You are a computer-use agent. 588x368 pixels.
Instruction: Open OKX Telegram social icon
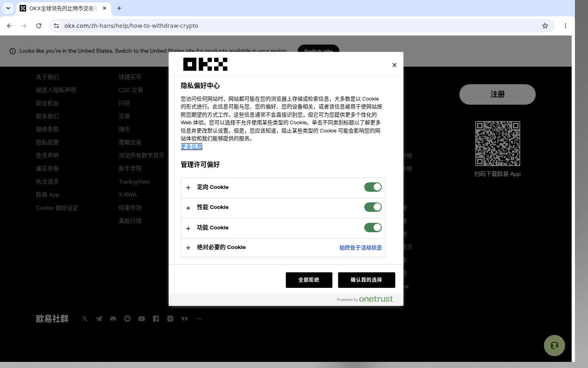pyautogui.click(x=99, y=319)
